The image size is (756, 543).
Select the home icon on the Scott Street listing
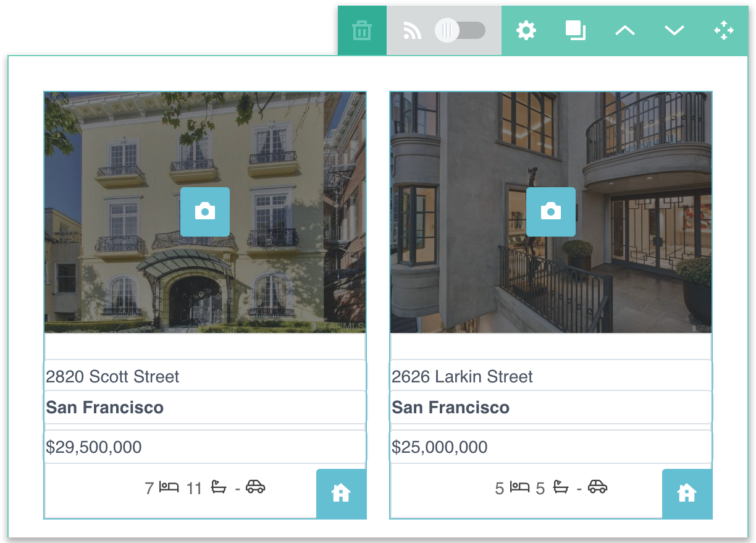pyautogui.click(x=341, y=494)
